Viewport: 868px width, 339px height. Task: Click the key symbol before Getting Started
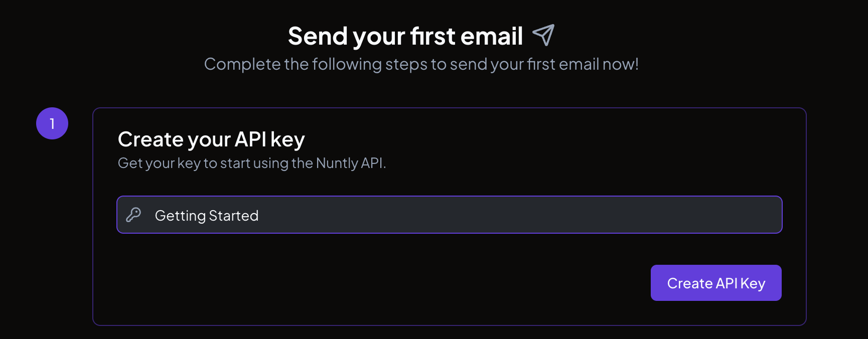133,215
